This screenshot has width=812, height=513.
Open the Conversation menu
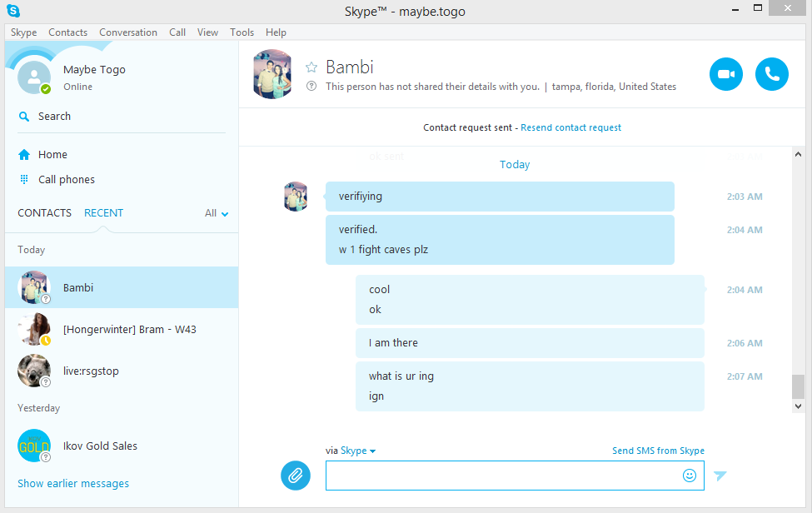tap(128, 32)
